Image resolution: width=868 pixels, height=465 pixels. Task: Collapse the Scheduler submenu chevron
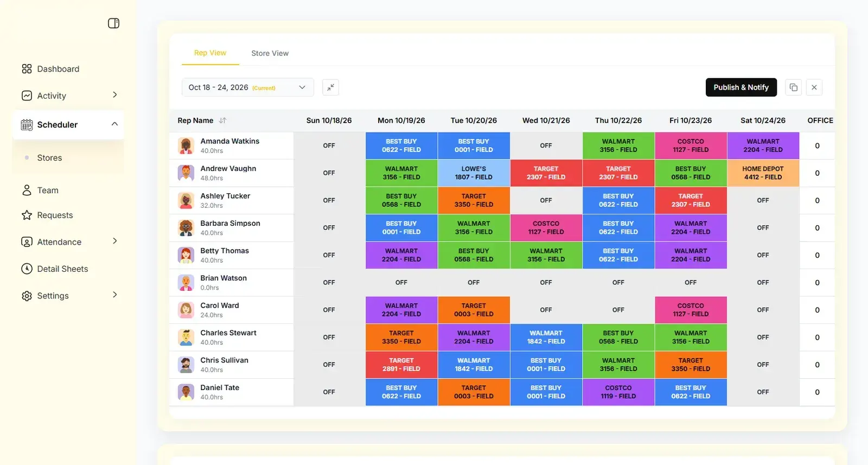114,124
